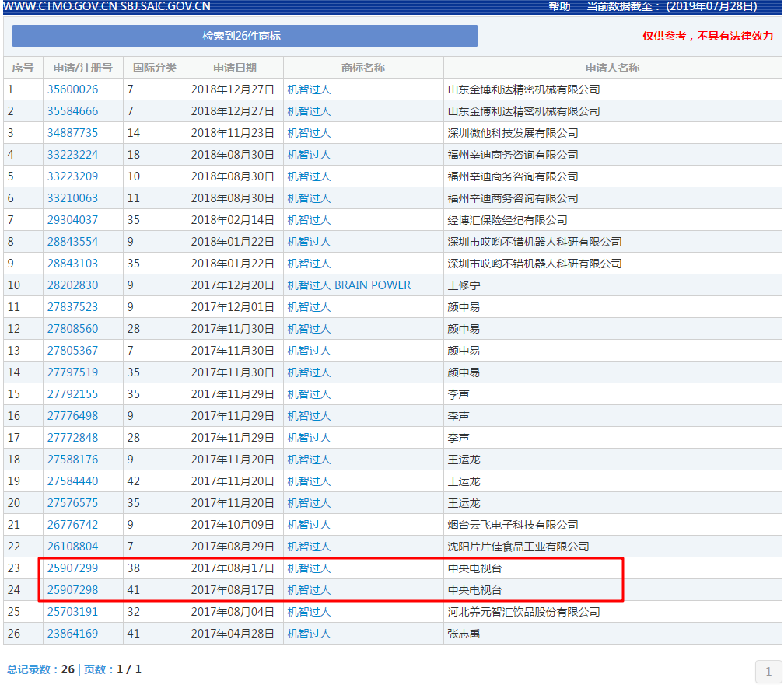Click the 检索到26件商标 results banner

coord(244,36)
